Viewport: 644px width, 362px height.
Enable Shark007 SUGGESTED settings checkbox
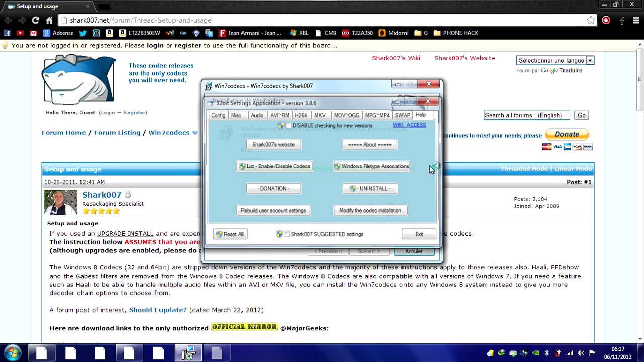tap(287, 234)
